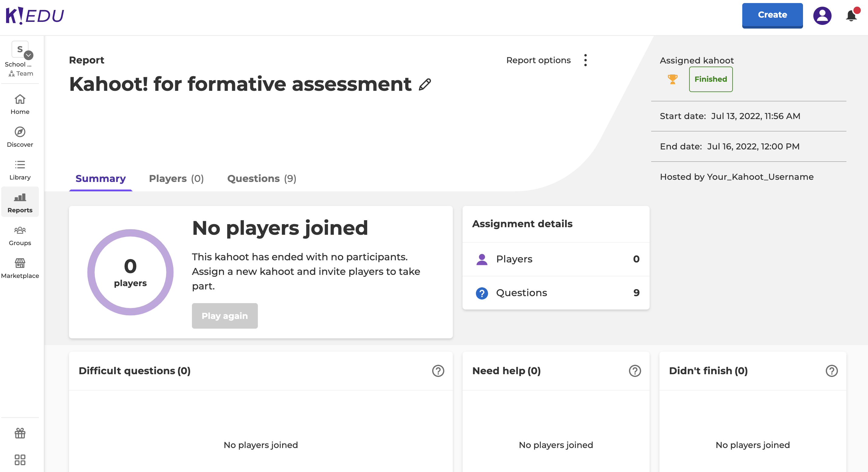The height and width of the screenshot is (472, 868).
Task: Click the trophy icon under Assigned kahoot
Action: (x=673, y=79)
